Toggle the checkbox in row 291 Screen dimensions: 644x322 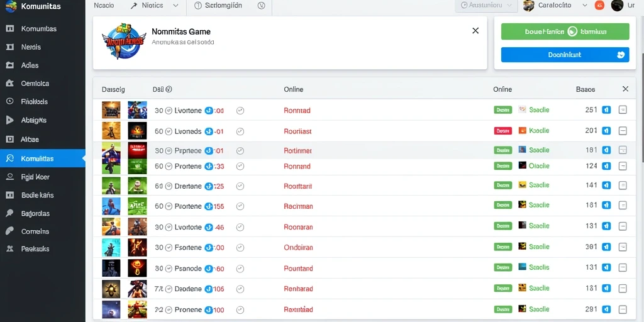pyautogui.click(x=623, y=309)
